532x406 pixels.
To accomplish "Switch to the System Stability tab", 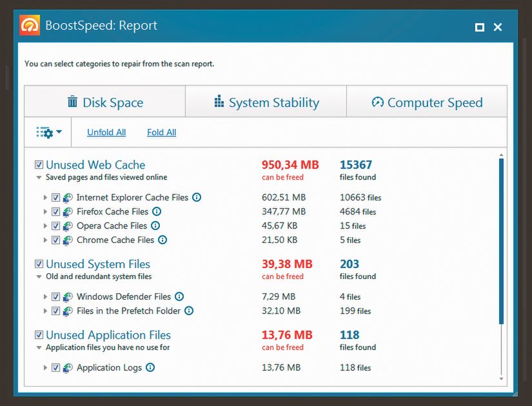I will tap(266, 102).
